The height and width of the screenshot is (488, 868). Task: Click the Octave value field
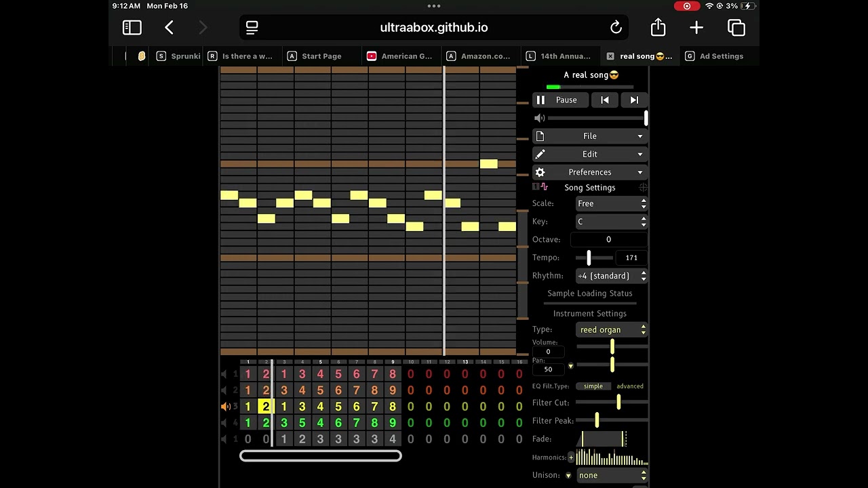pos(608,239)
